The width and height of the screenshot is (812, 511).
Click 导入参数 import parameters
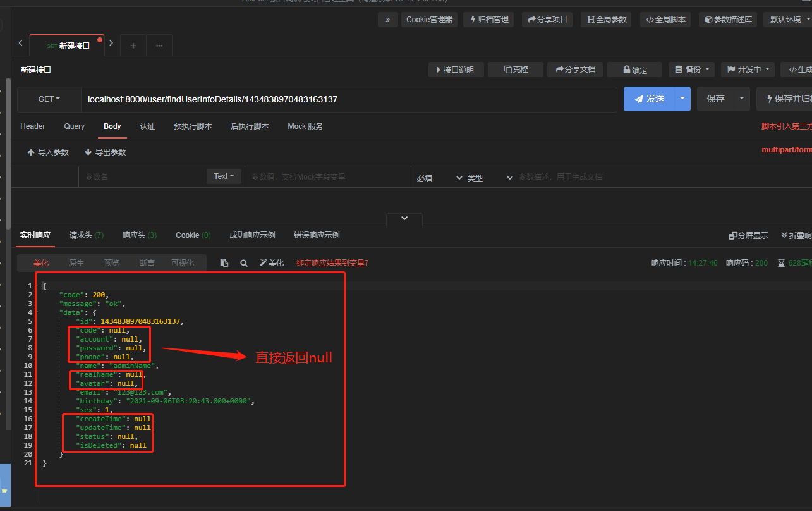click(48, 152)
